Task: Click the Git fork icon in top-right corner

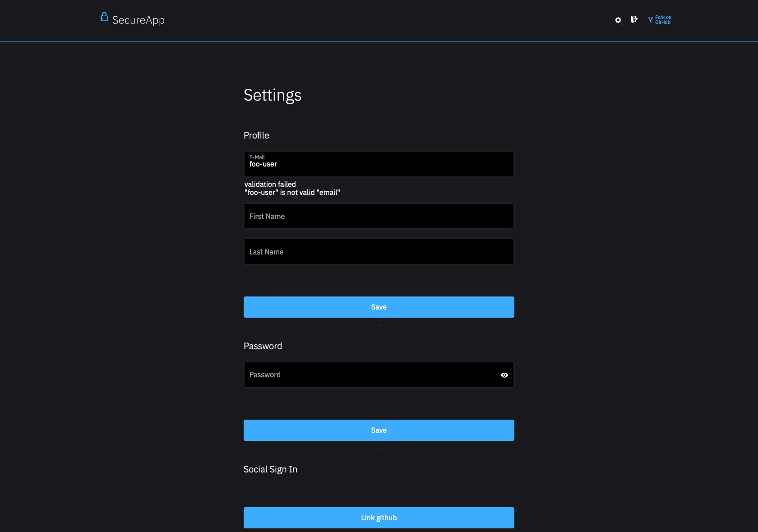Action: pyautogui.click(x=649, y=20)
